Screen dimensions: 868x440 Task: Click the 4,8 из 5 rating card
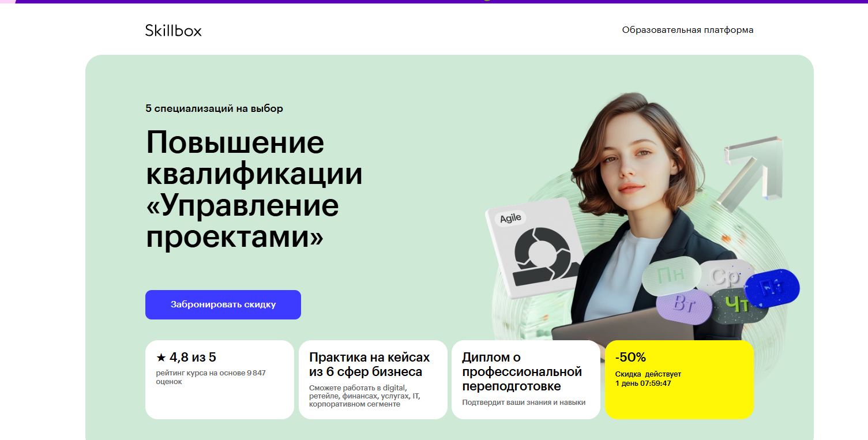pos(220,379)
